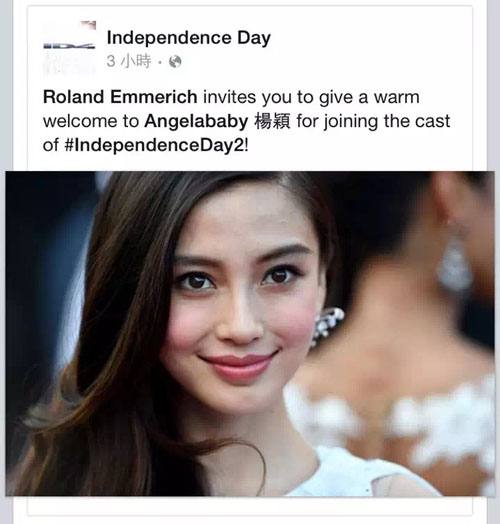The image size is (500, 524).
Task: Click the words "invites you to give a warm"
Action: (311, 97)
